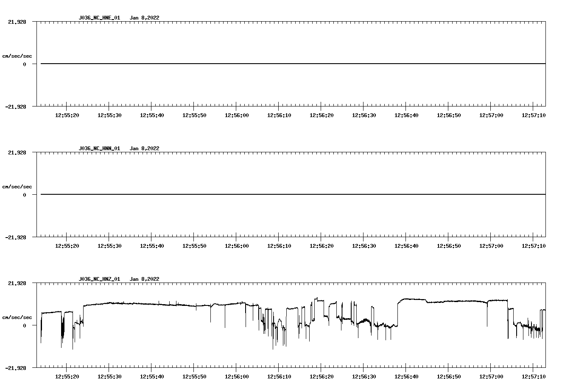
Task: Click the flat HNE trace line
Action: click(293, 64)
